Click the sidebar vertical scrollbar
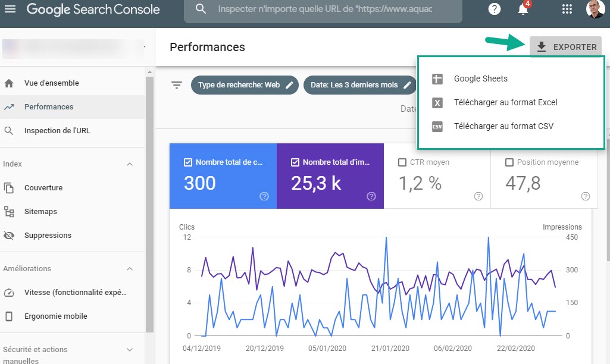The image size is (610, 364). point(150,204)
